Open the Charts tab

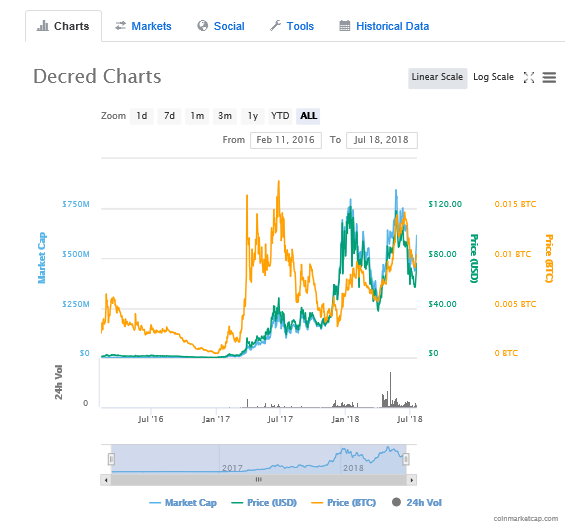(x=63, y=26)
